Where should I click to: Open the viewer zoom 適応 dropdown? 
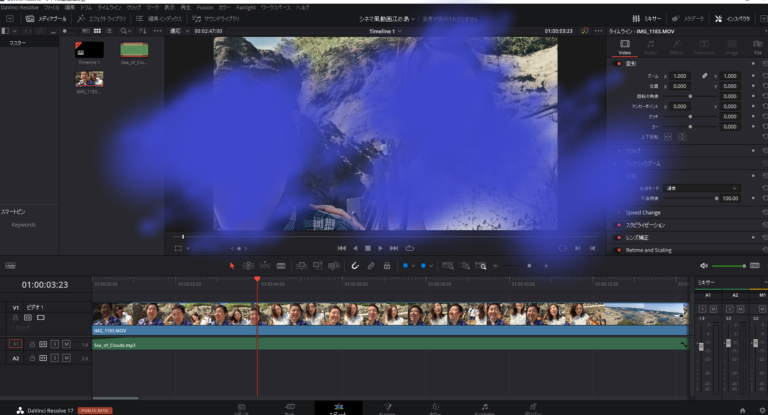coord(177,31)
